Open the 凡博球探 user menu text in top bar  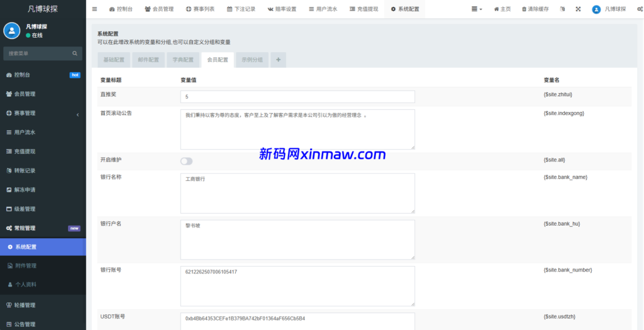615,9
